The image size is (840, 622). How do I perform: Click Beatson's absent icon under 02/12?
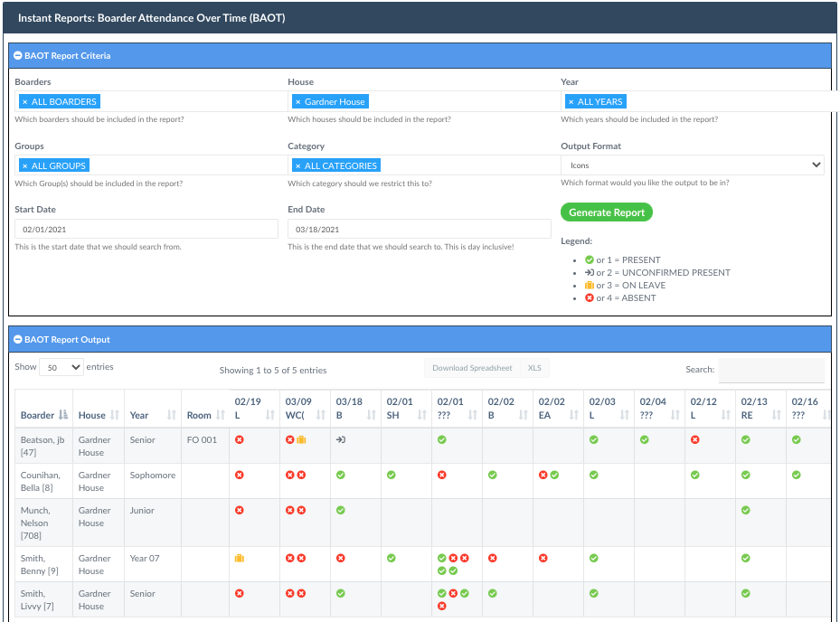click(694, 440)
